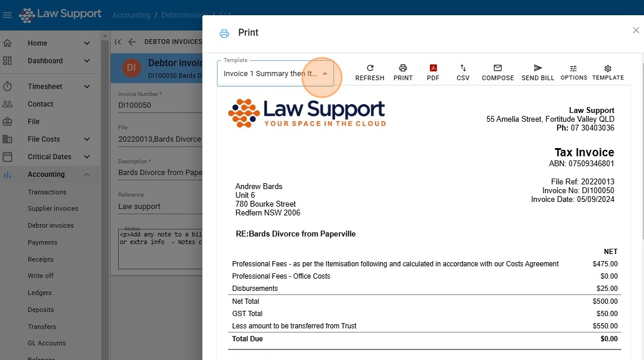
Task: Click the print dialog vertical scrollbar
Action: click(642, 151)
